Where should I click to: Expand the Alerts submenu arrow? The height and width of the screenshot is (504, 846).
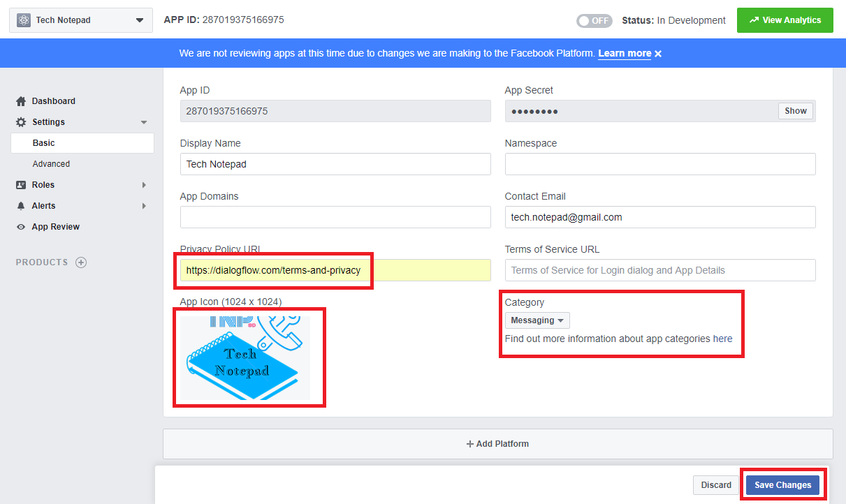tap(144, 206)
